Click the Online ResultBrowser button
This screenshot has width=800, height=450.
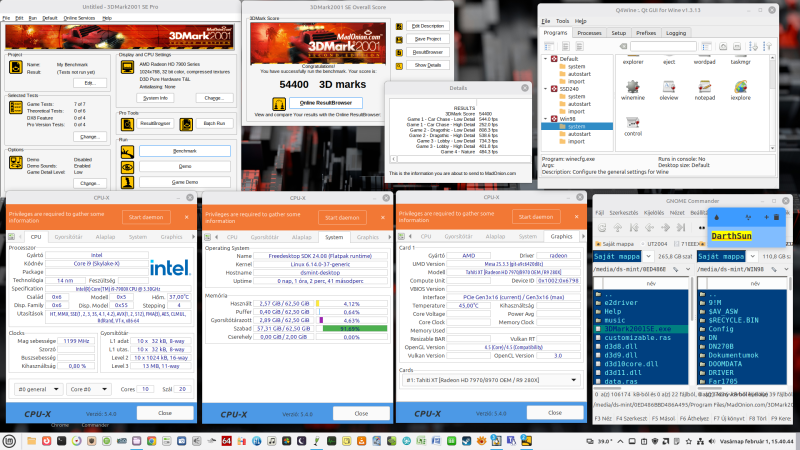pyautogui.click(x=326, y=103)
